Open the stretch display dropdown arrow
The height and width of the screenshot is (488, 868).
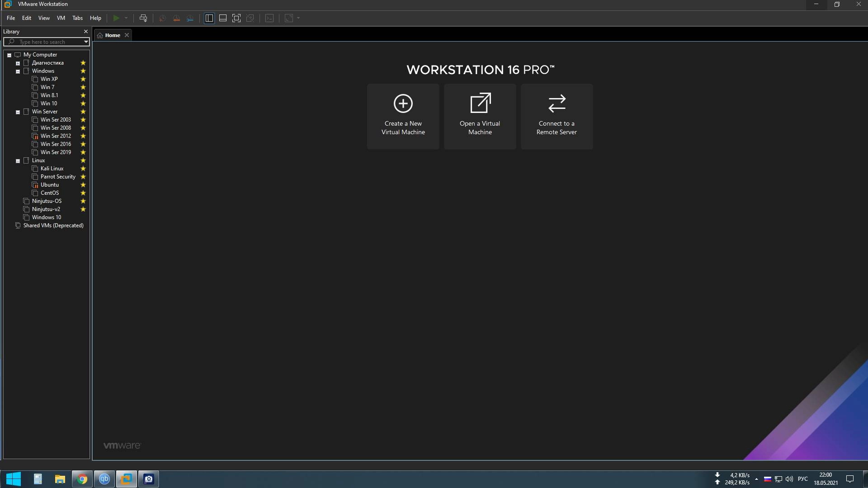click(x=298, y=18)
